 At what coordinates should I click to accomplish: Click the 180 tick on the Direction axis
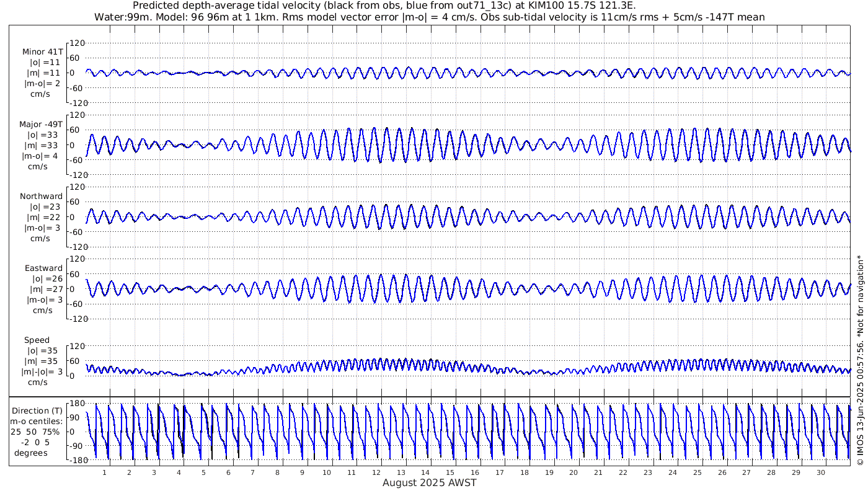click(x=76, y=404)
